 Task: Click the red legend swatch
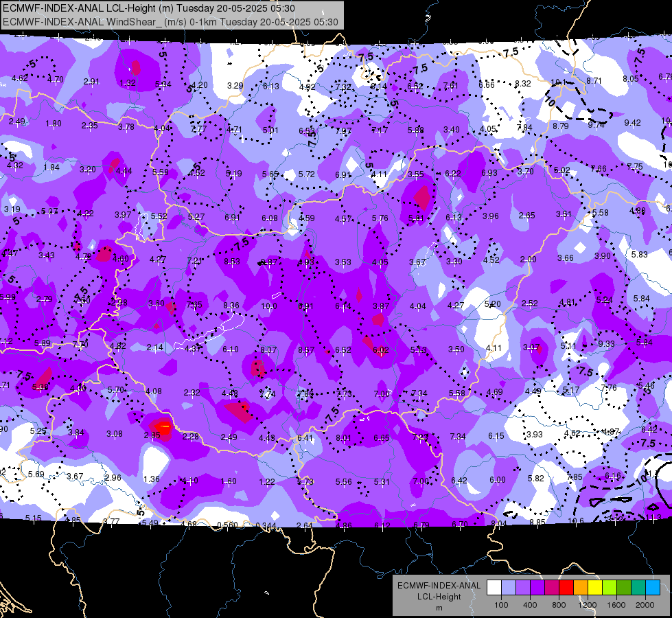[x=566, y=588]
